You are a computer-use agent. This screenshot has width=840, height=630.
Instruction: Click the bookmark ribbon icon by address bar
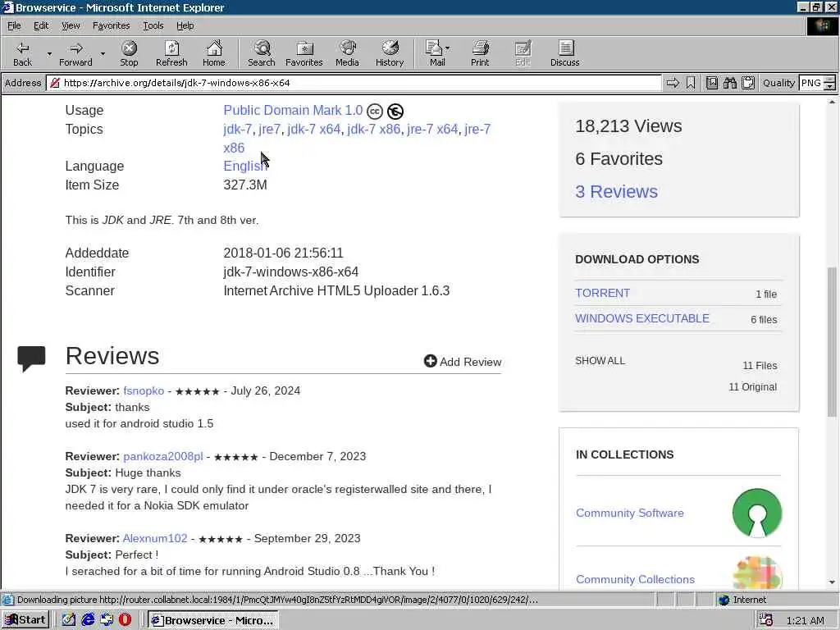click(691, 83)
